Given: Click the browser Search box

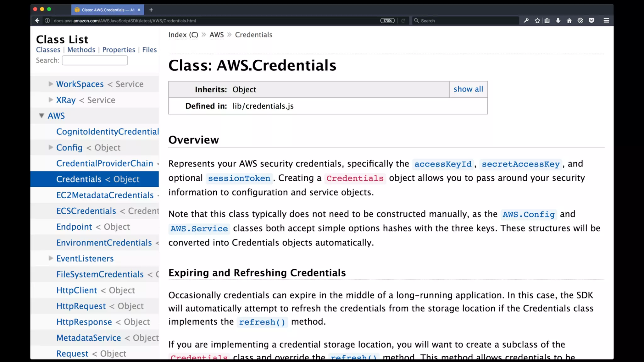Looking at the screenshot, I should [465, 21].
